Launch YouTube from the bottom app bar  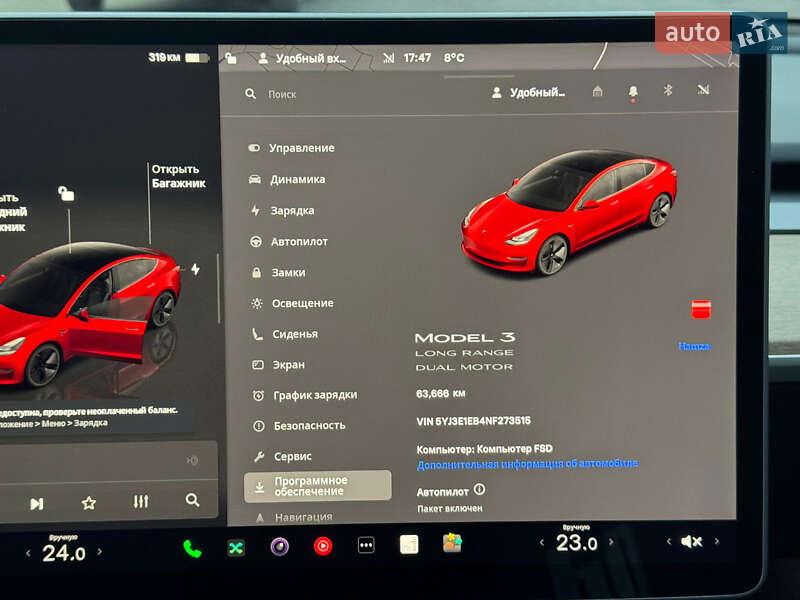pyautogui.click(x=322, y=548)
